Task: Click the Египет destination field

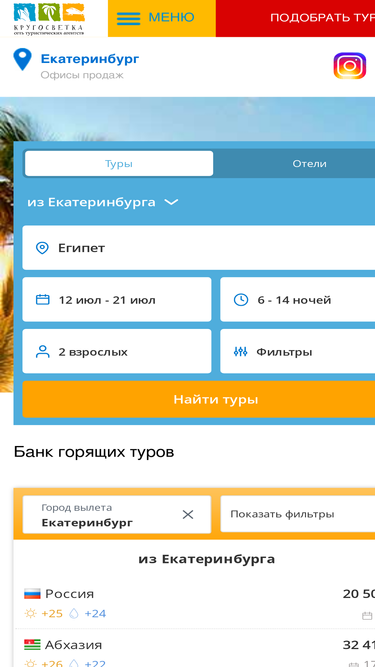Action: [199, 248]
